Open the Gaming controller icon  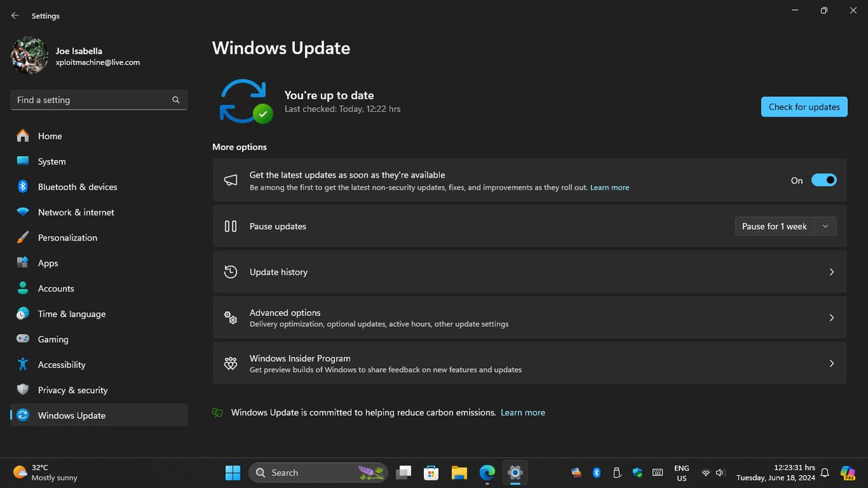coord(22,339)
